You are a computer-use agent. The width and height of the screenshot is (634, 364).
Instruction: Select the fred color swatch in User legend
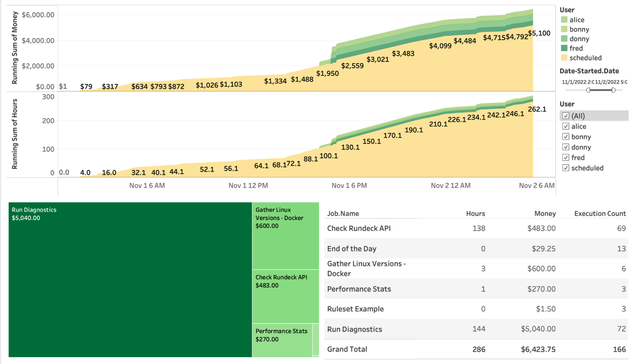(565, 48)
